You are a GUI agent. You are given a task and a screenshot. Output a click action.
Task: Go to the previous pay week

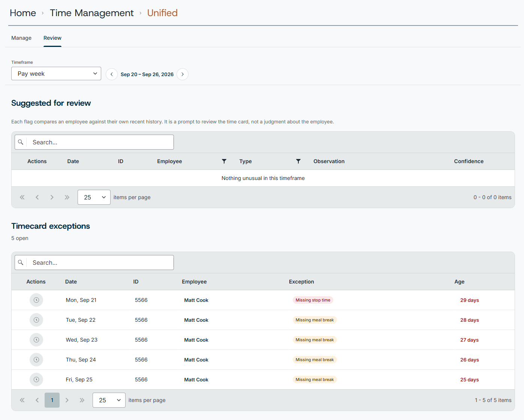[x=112, y=74]
